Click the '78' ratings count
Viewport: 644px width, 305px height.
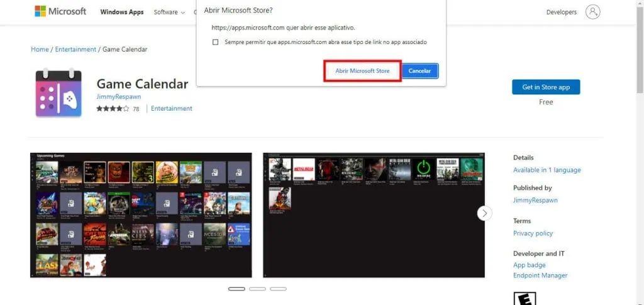click(x=136, y=109)
